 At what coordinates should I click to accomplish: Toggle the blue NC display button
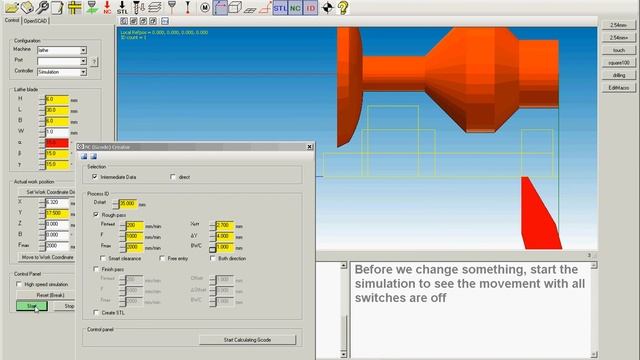tap(295, 8)
